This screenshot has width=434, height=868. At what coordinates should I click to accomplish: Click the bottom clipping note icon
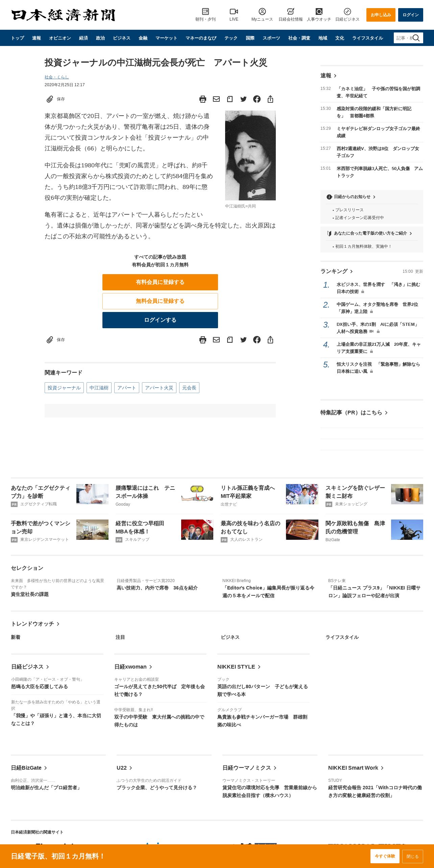(x=230, y=340)
